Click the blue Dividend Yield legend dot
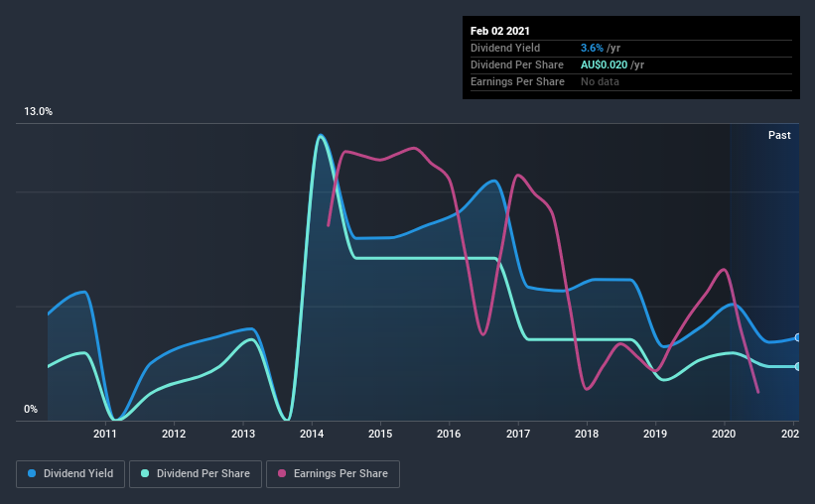The width and height of the screenshot is (815, 504). click(x=32, y=473)
